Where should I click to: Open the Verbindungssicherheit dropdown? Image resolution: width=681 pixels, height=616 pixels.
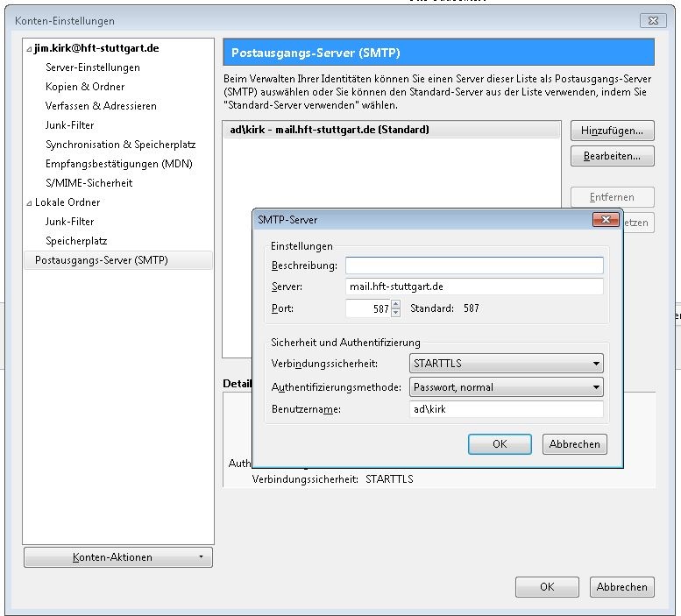click(507, 363)
